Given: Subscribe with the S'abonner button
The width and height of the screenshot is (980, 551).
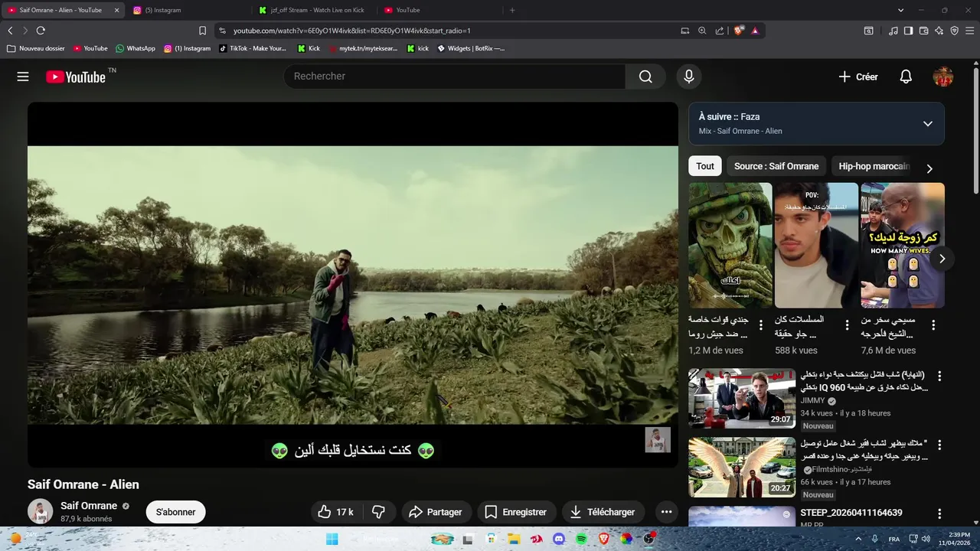Looking at the screenshot, I should (x=176, y=512).
